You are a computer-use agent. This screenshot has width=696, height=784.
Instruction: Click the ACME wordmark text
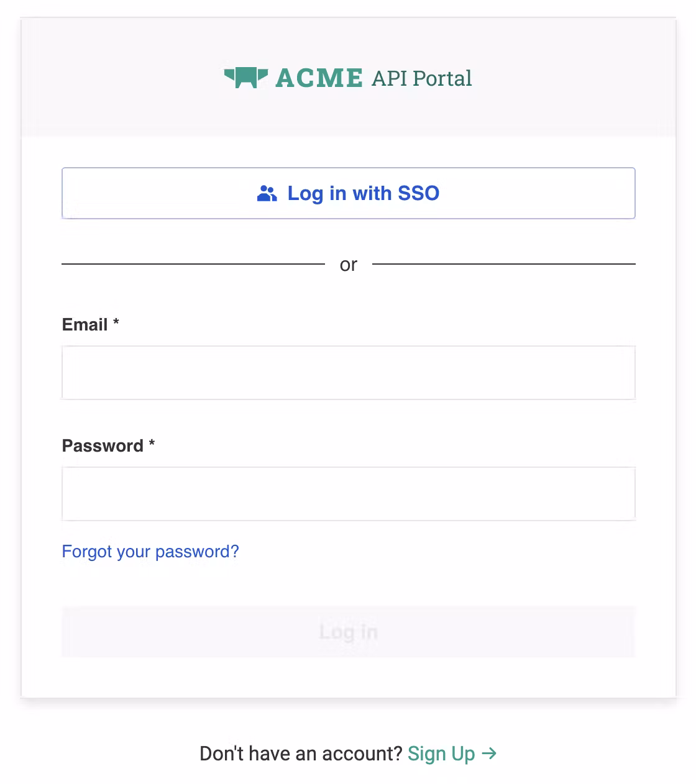click(319, 78)
